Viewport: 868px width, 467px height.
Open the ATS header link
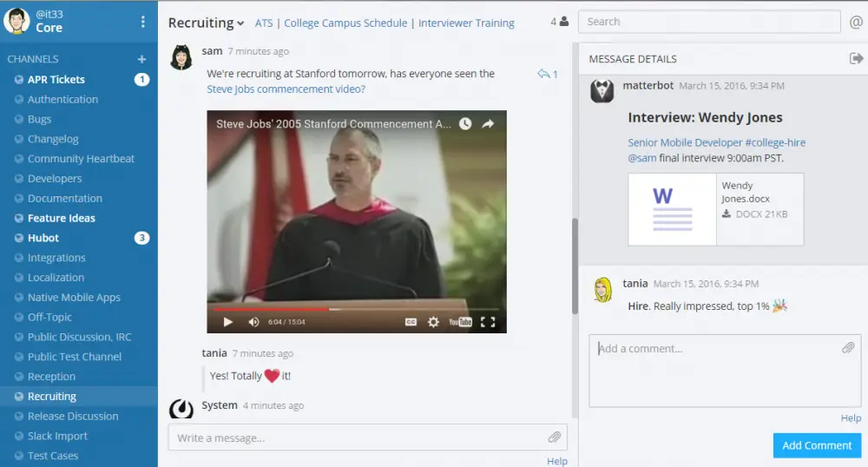pos(264,23)
